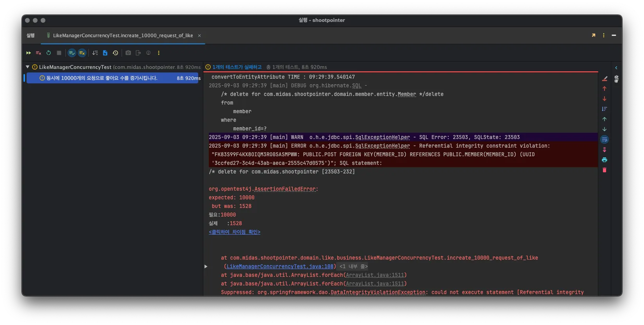Viewport: 644px width, 325px height.
Task: Click the red edit/highlighter console icon
Action: pyautogui.click(x=605, y=78)
